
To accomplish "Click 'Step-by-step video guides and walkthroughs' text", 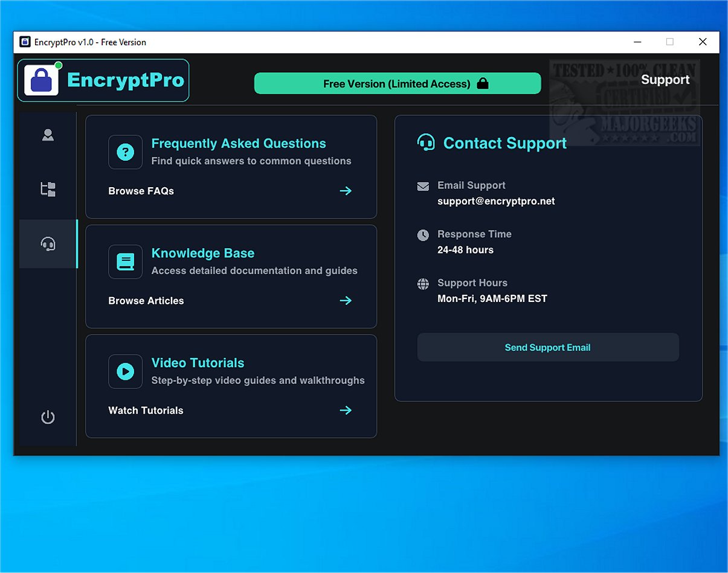I will [258, 380].
